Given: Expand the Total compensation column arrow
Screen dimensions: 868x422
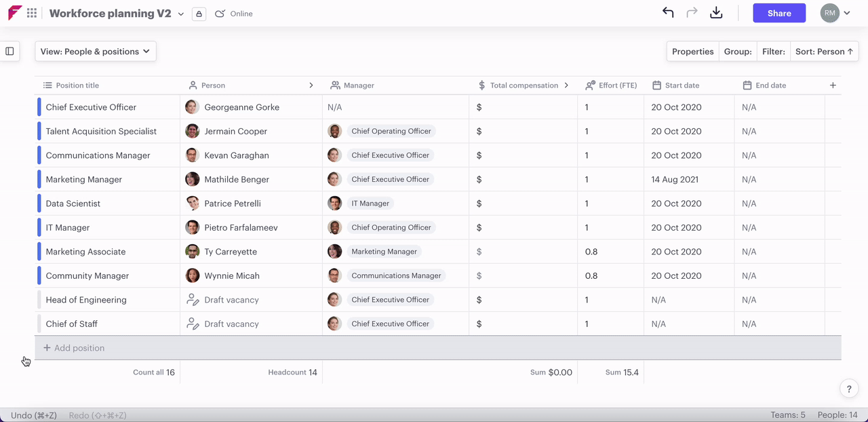Looking at the screenshot, I should click(566, 85).
